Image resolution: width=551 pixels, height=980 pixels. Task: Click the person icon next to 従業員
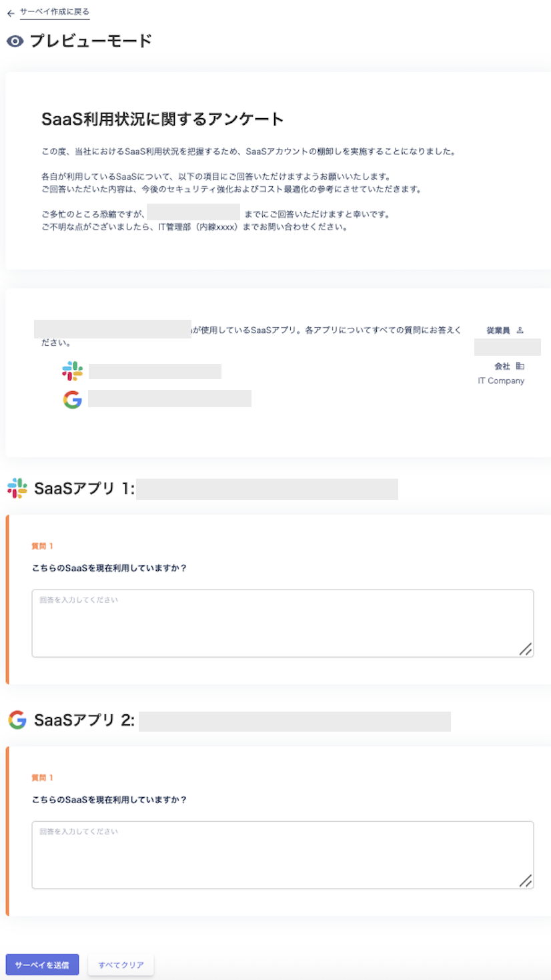tap(520, 330)
